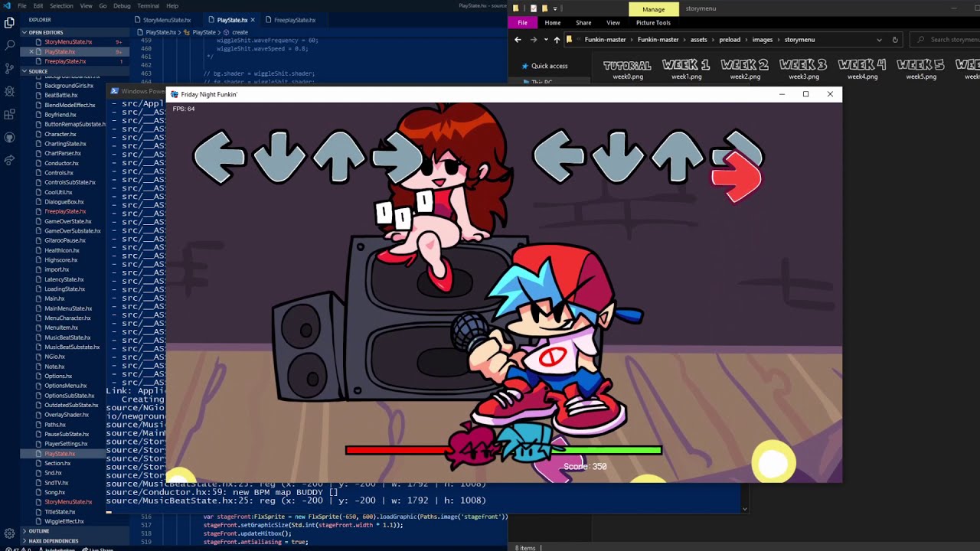
Task: Select week3.png file thumbnail
Action: point(803,69)
